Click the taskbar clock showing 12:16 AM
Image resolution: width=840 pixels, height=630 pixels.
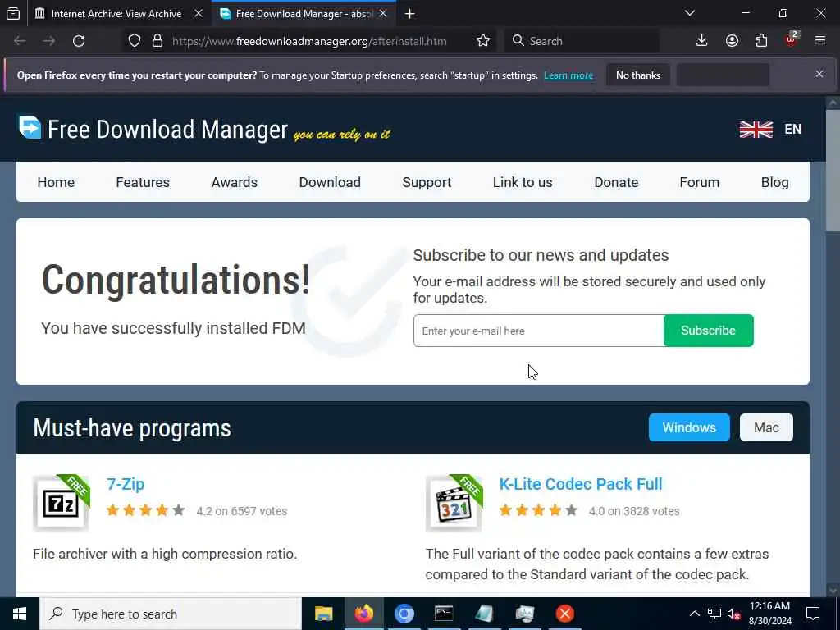[769, 614]
